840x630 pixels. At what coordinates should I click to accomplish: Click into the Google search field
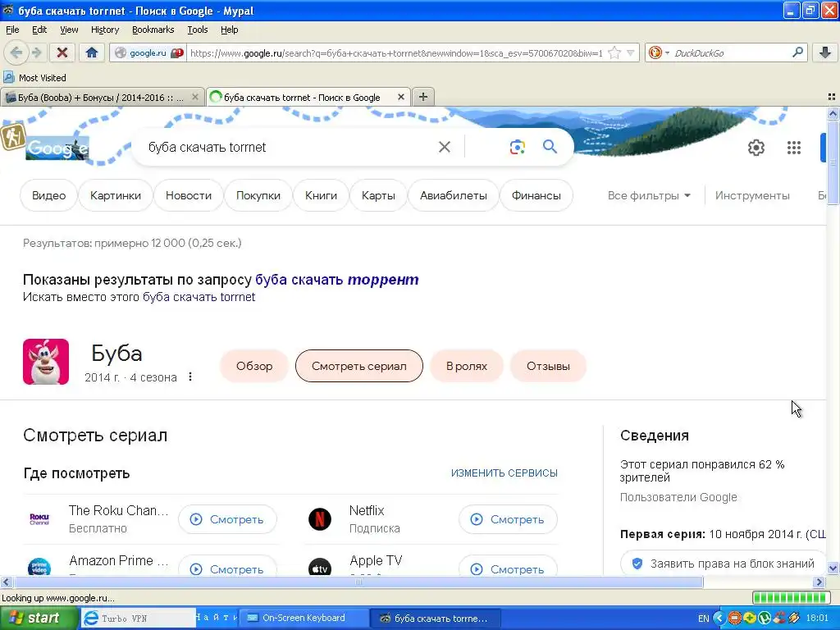[290, 147]
